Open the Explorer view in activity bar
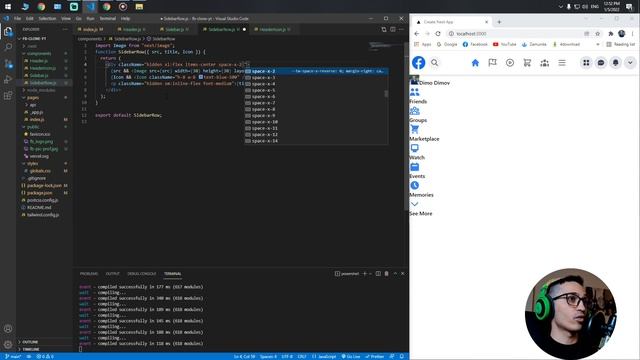The width and height of the screenshot is (640, 360). click(8, 31)
